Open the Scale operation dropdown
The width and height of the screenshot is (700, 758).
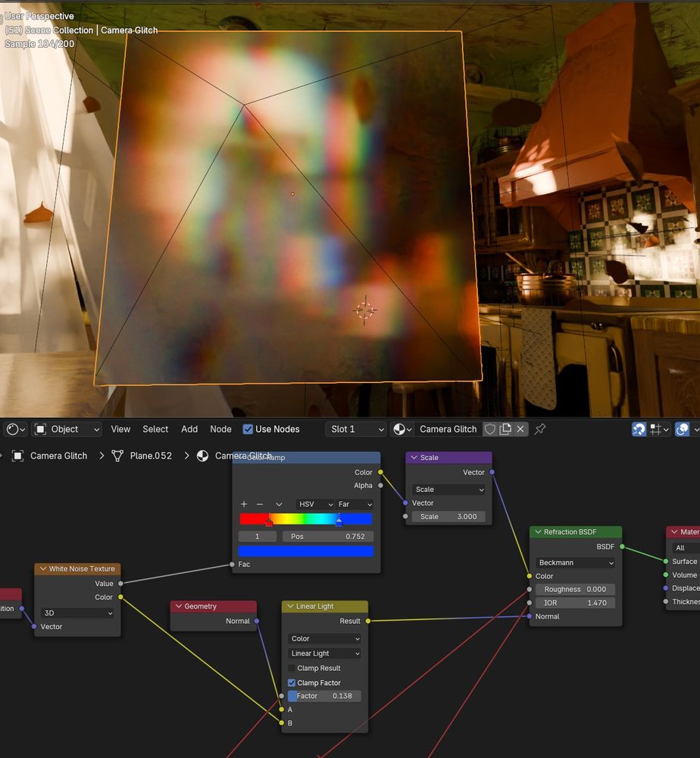(448, 490)
